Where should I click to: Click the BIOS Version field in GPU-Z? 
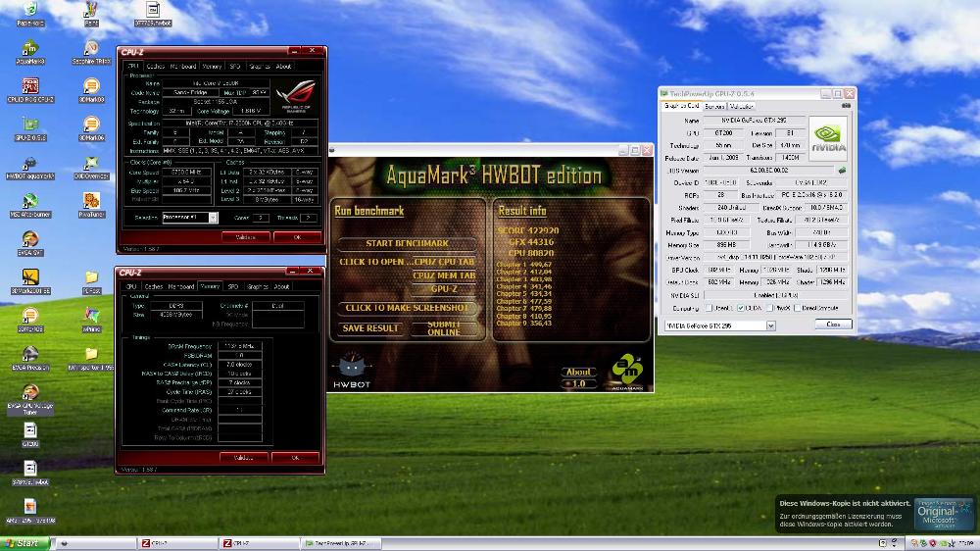[768, 171]
